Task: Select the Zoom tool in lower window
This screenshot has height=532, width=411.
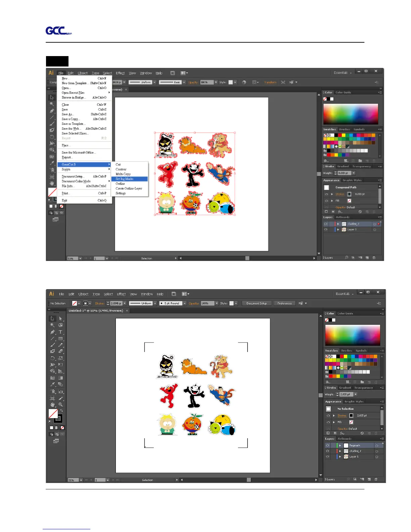Action: (60, 405)
